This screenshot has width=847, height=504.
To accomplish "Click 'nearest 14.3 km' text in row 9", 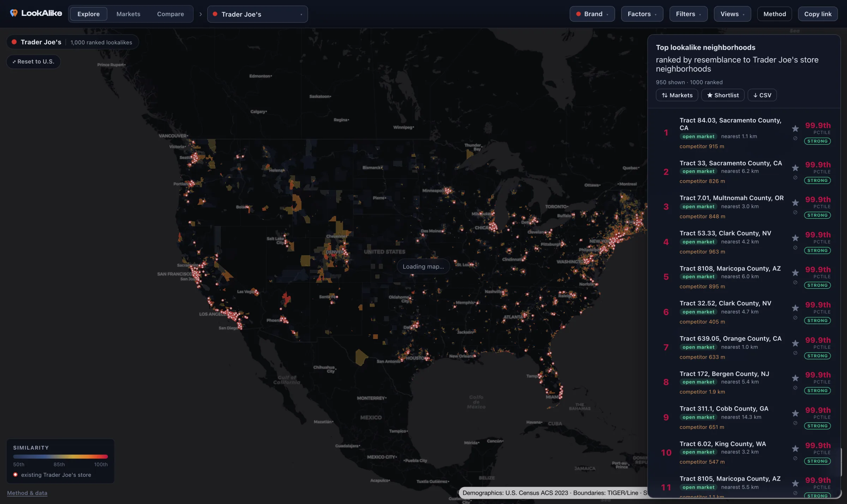I will tap(741, 417).
